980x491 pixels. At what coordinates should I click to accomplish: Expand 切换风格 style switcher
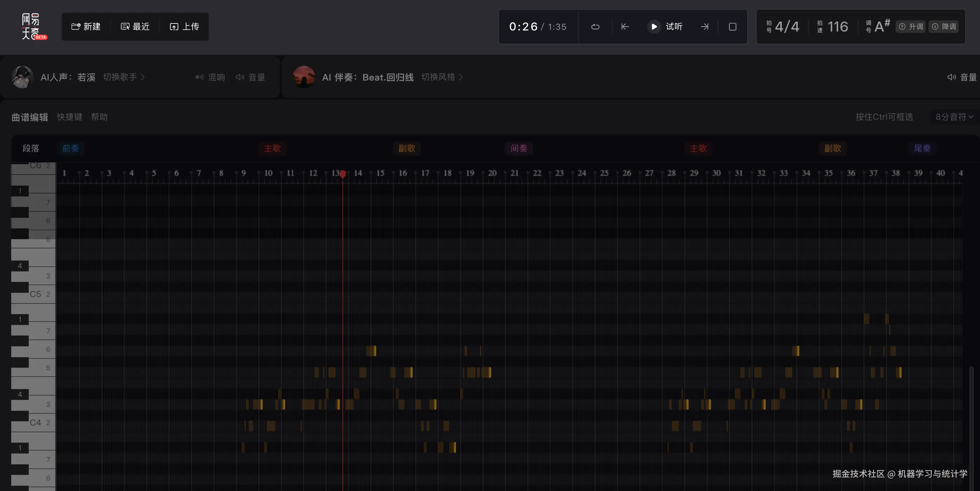(x=442, y=77)
